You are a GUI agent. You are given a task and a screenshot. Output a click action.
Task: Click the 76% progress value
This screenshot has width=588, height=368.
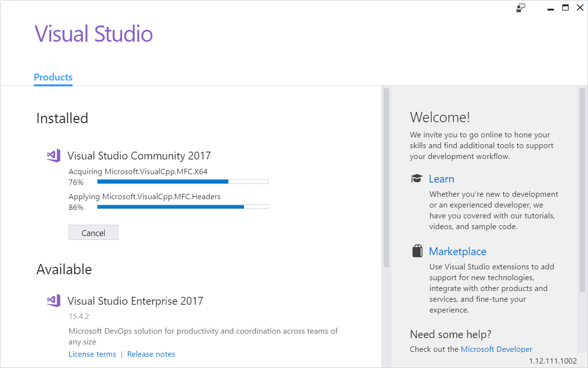pos(76,183)
